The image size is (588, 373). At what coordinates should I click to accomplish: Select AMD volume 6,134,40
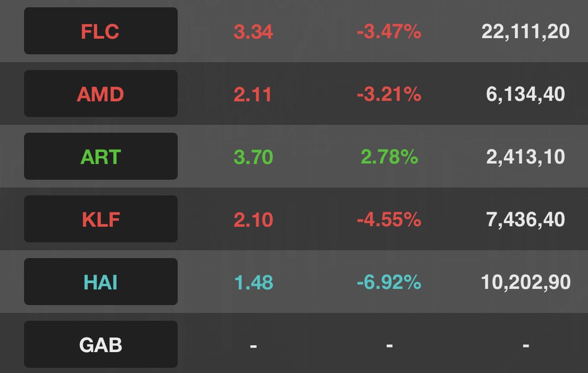[525, 95]
